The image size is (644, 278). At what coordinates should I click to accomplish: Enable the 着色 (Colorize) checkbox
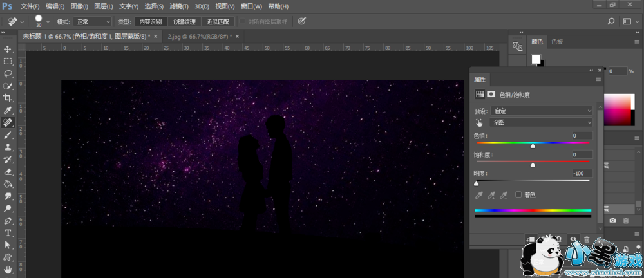pos(518,195)
